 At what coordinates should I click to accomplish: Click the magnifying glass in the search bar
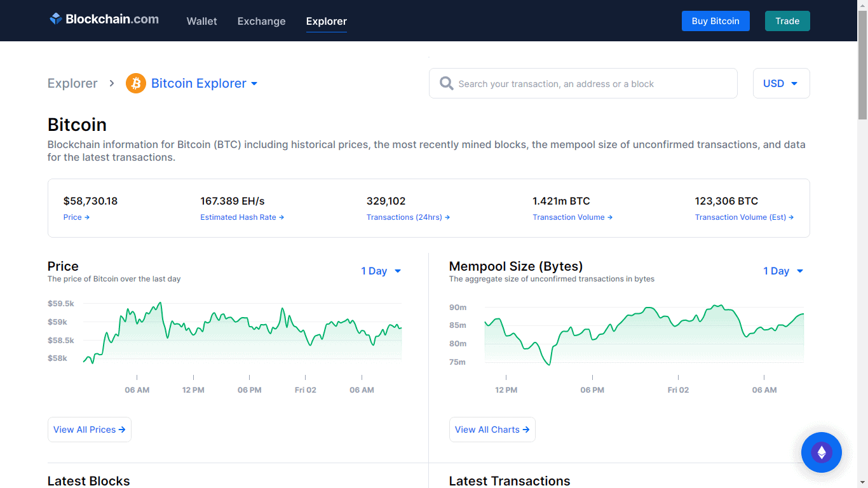(x=446, y=83)
